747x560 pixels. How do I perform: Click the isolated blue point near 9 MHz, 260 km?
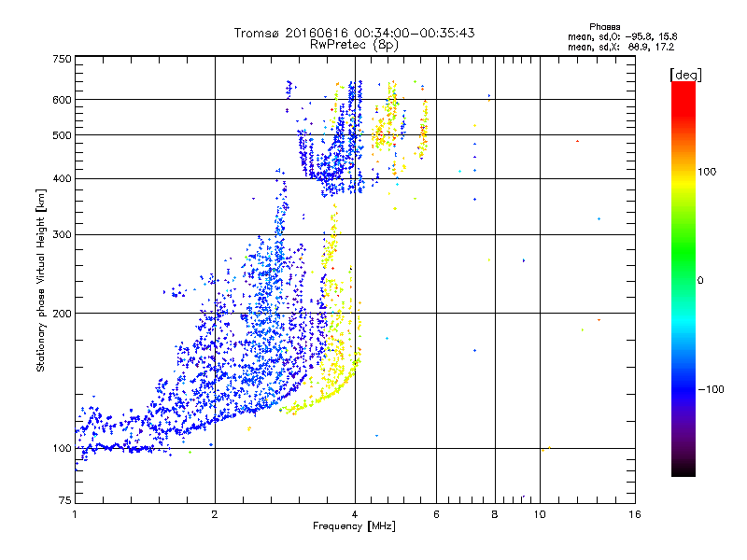click(524, 260)
